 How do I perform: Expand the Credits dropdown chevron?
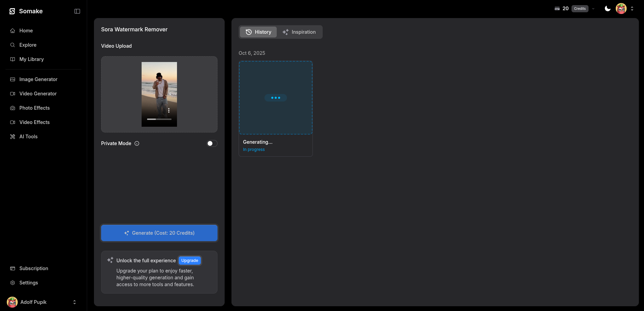(593, 9)
